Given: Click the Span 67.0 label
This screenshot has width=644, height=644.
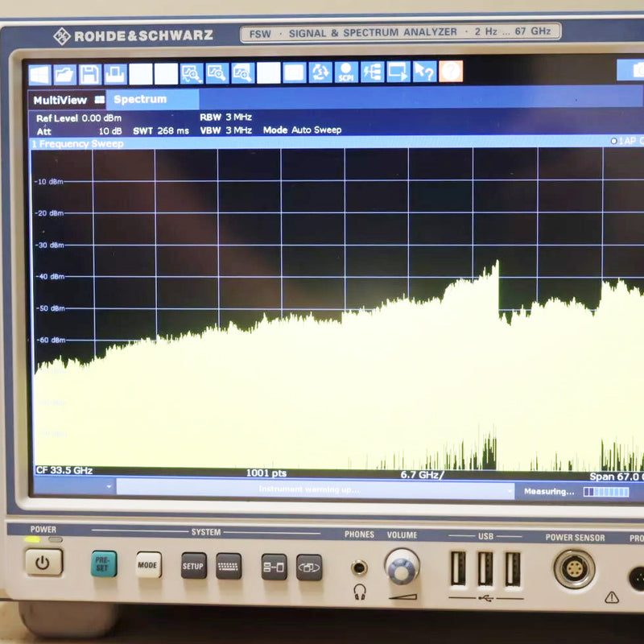Looking at the screenshot, I should (x=617, y=477).
